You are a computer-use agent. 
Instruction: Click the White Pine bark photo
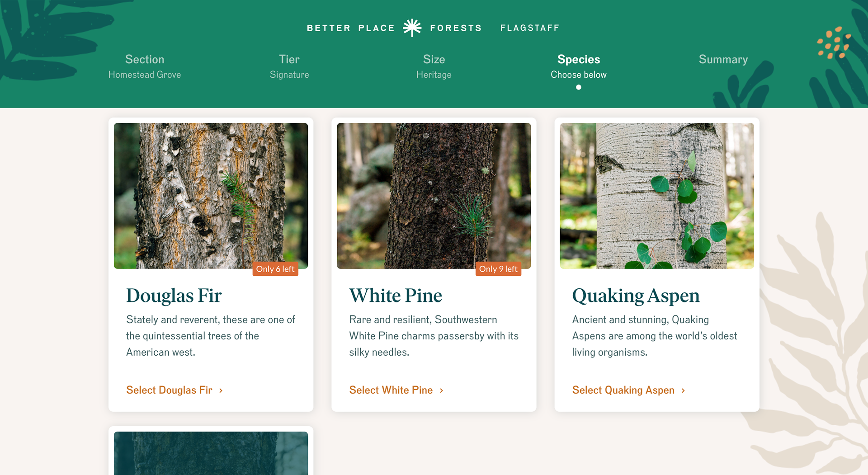434,196
